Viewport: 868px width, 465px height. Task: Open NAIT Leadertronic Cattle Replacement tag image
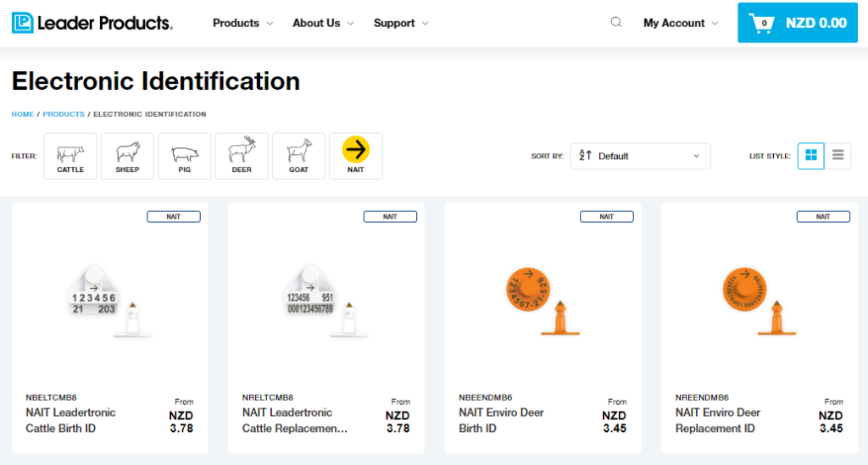(x=326, y=302)
